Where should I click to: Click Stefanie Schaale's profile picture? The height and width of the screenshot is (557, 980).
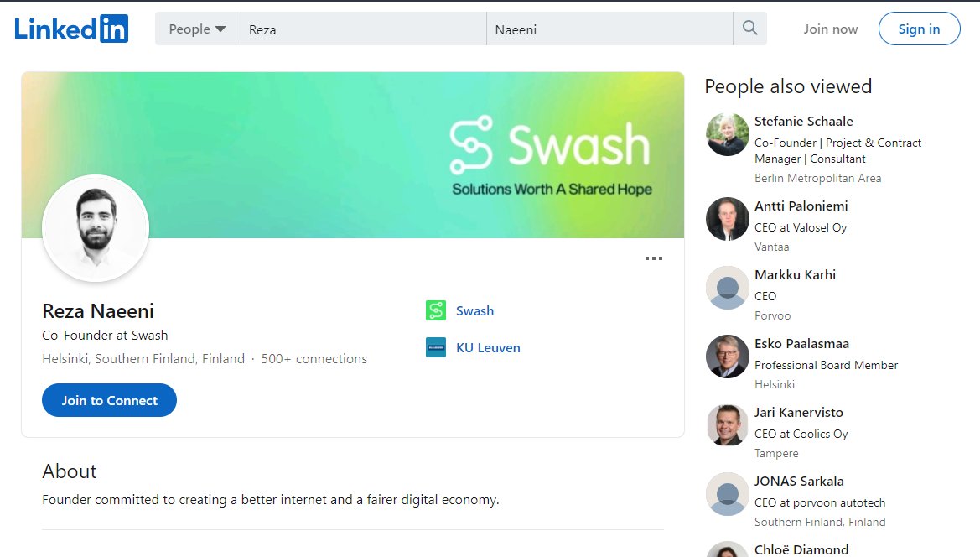point(728,134)
